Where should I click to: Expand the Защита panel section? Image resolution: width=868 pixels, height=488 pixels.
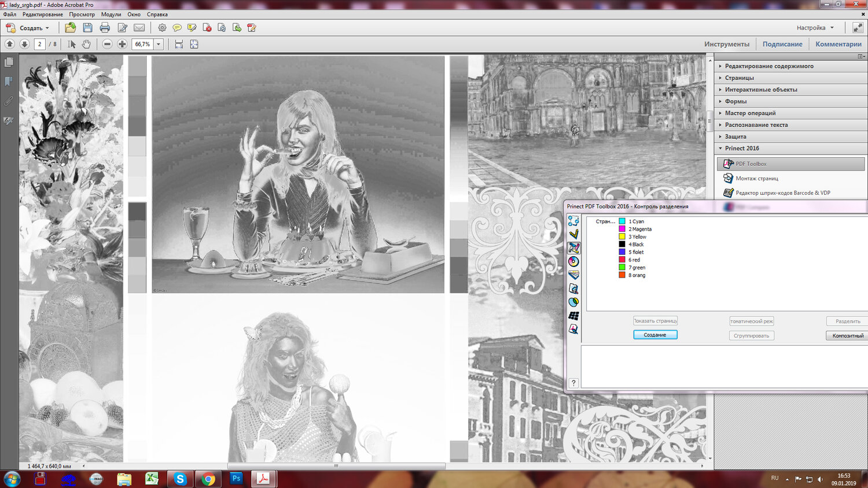[x=735, y=136]
